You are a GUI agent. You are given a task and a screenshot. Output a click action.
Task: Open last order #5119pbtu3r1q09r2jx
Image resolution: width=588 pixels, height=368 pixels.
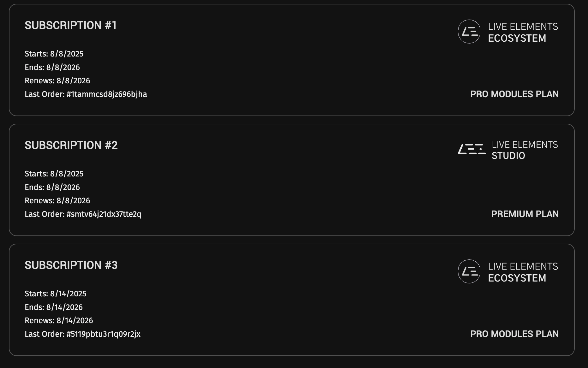click(x=103, y=334)
